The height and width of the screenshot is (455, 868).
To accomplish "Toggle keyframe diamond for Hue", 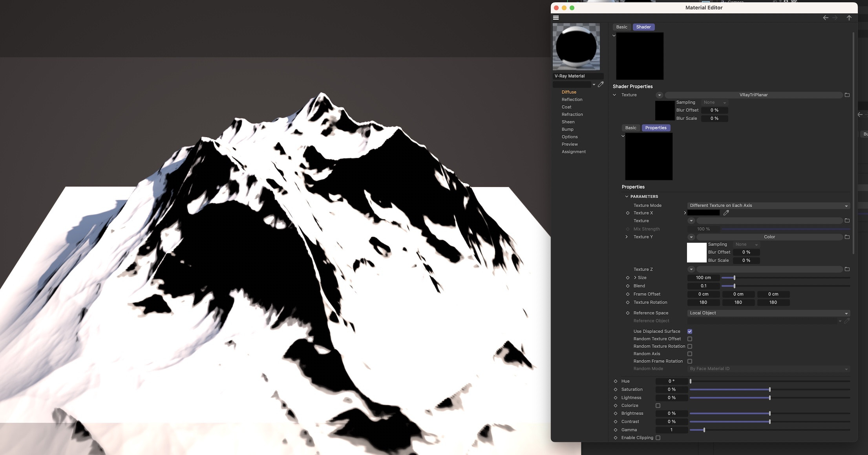I will tap(615, 381).
